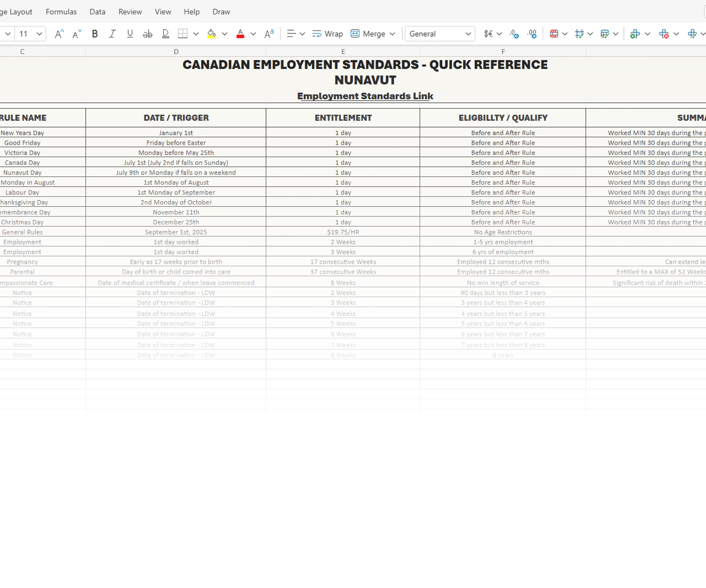
Task: Select the 'Victoria Day' cell
Action: (x=43, y=153)
